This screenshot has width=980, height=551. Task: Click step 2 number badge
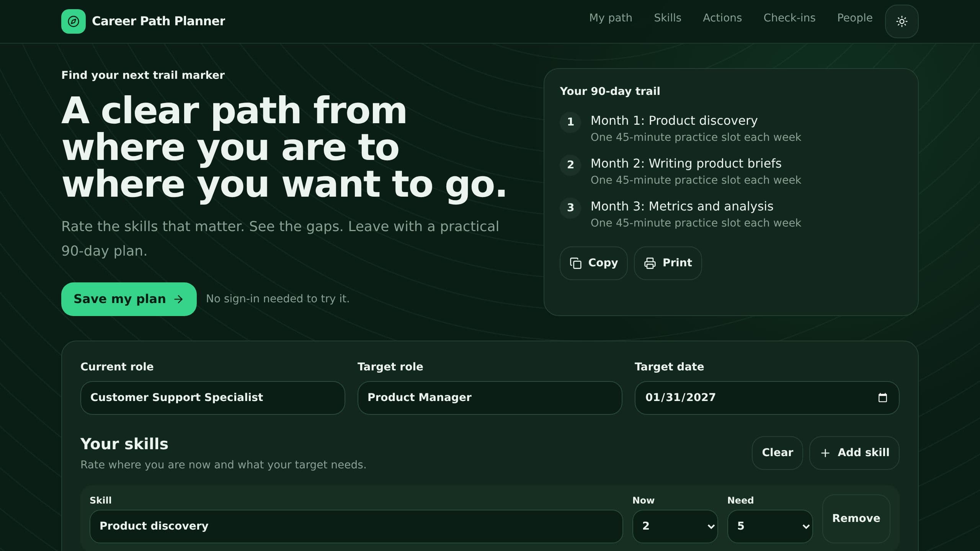pyautogui.click(x=570, y=165)
